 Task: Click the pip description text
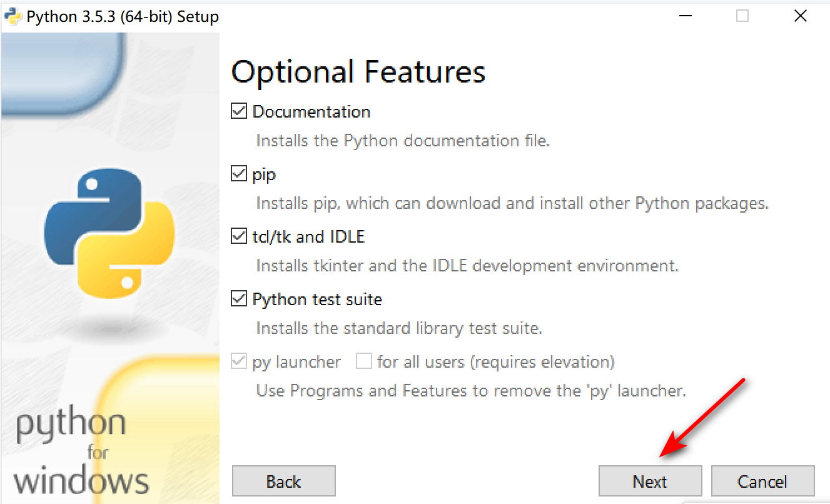[512, 203]
